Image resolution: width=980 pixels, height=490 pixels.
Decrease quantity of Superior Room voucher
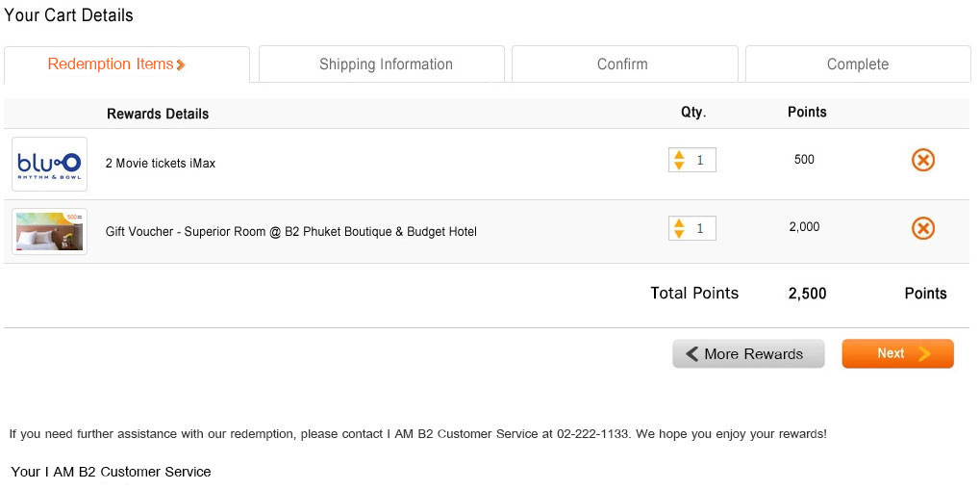click(679, 233)
